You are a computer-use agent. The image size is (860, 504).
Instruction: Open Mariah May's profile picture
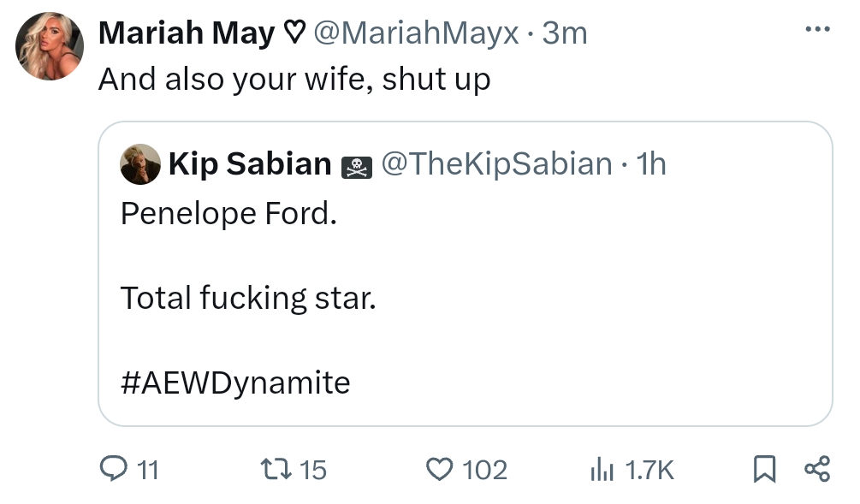click(x=50, y=46)
